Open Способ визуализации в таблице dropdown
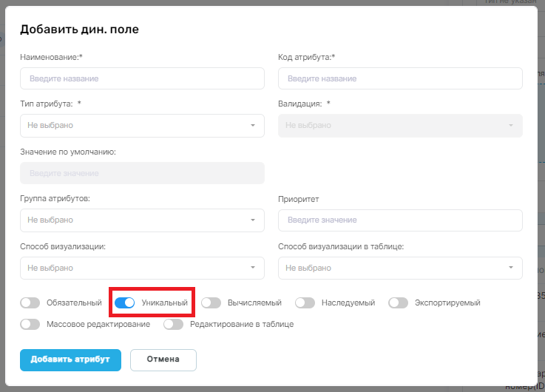 click(x=400, y=268)
